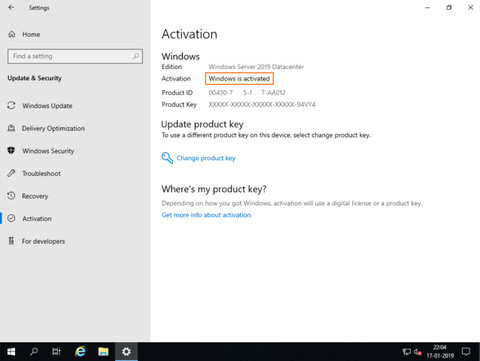Click the Troubleshoot wrench icon
This screenshot has height=361, width=480.
tap(11, 173)
